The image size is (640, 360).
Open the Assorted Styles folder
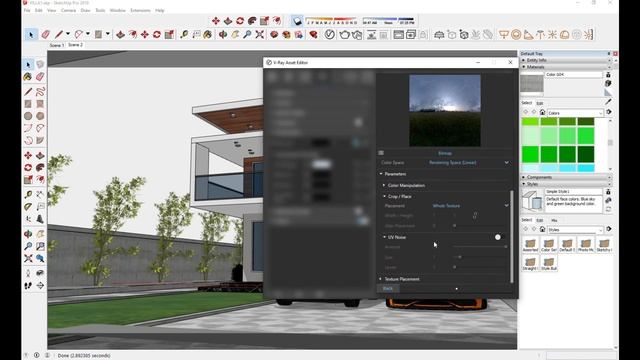click(x=530, y=245)
